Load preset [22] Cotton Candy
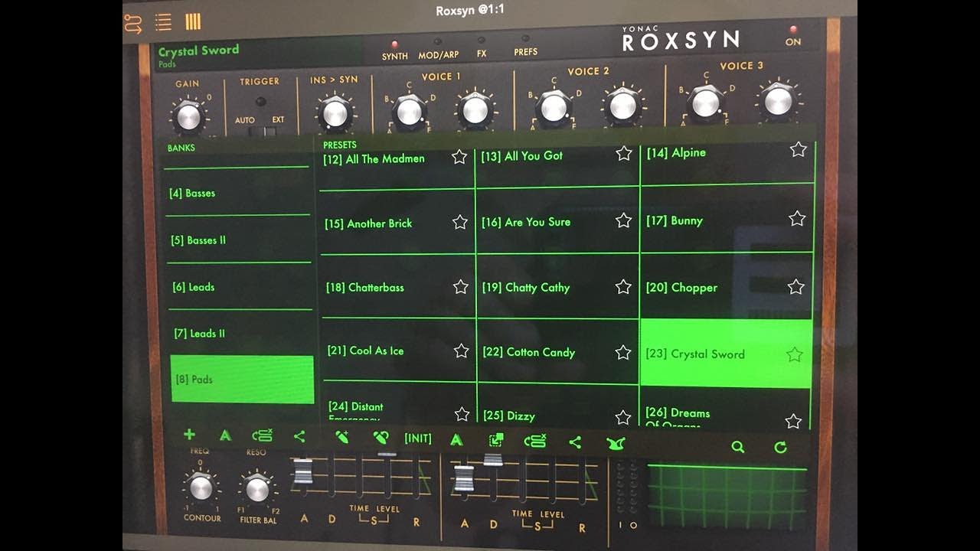The height and width of the screenshot is (551, 980). click(558, 352)
